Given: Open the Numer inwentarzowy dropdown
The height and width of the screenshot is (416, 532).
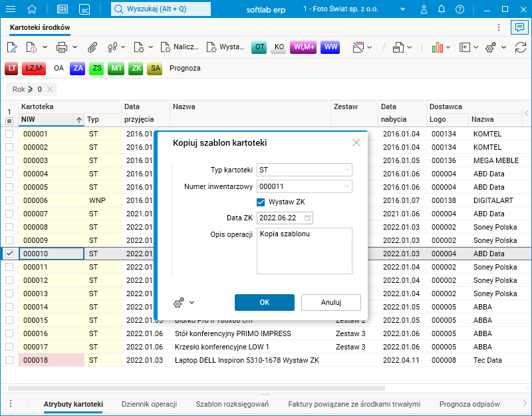Looking at the screenshot, I should point(346,187).
